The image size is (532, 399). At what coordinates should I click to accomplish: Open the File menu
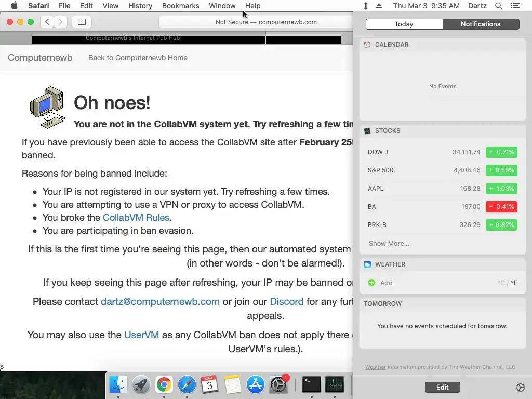[64, 6]
